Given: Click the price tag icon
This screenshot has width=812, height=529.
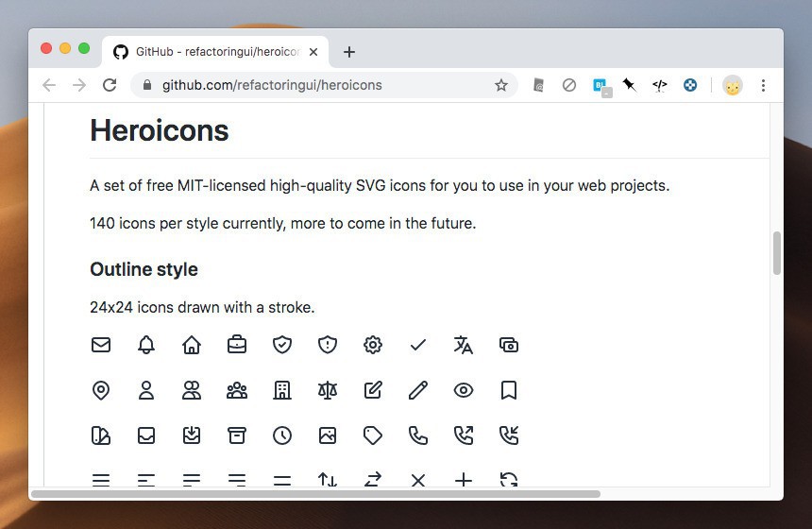Looking at the screenshot, I should 373,435.
